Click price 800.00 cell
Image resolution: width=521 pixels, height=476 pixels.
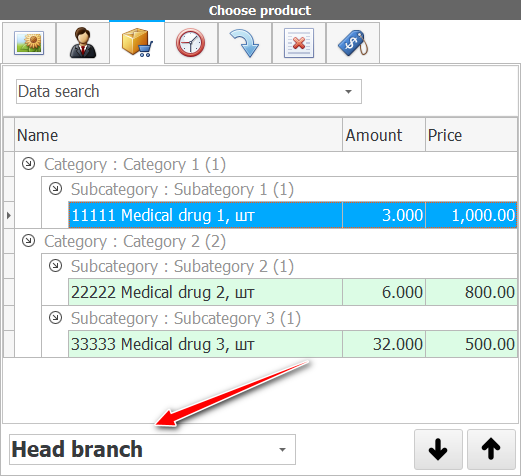[x=471, y=292]
